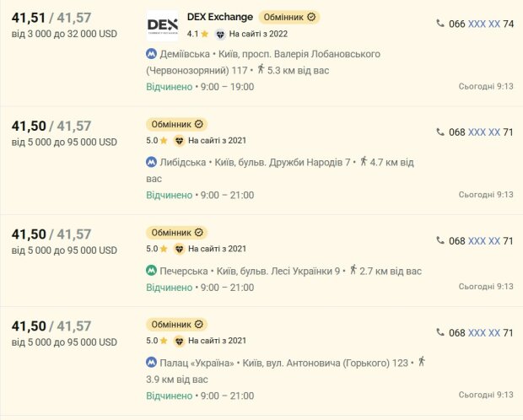Image resolution: width=523 pixels, height=420 pixels.
Task: Click the green Печерська metro icon
Action: tap(152, 271)
